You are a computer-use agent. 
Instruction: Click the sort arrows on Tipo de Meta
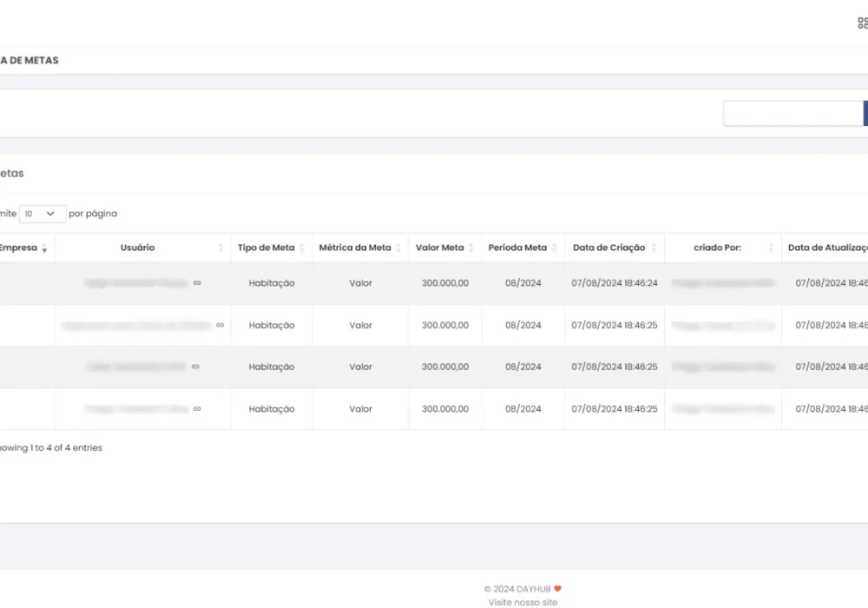[x=302, y=248]
